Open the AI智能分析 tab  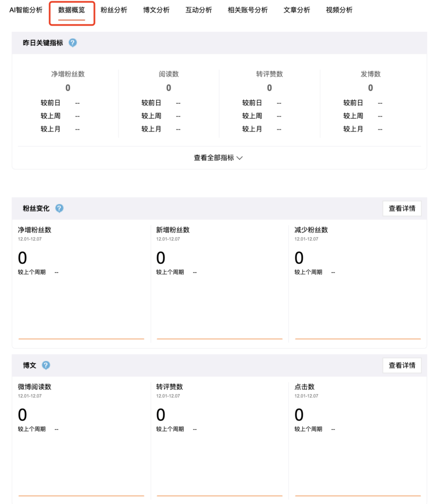[x=26, y=10]
